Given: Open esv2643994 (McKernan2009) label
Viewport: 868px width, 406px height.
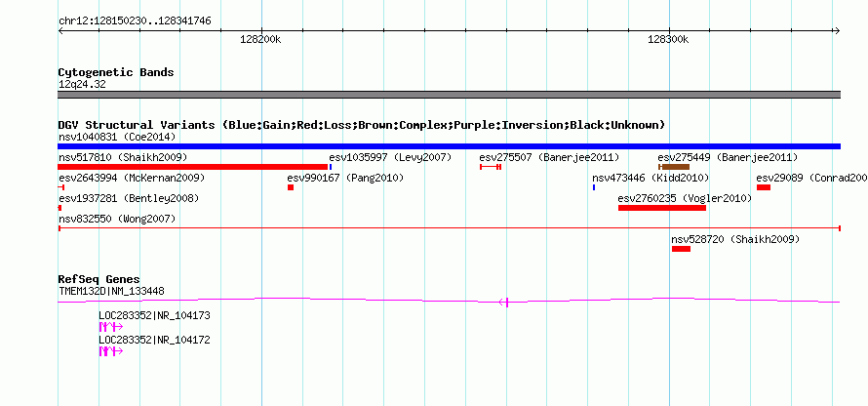Looking at the screenshot, I should (x=132, y=179).
